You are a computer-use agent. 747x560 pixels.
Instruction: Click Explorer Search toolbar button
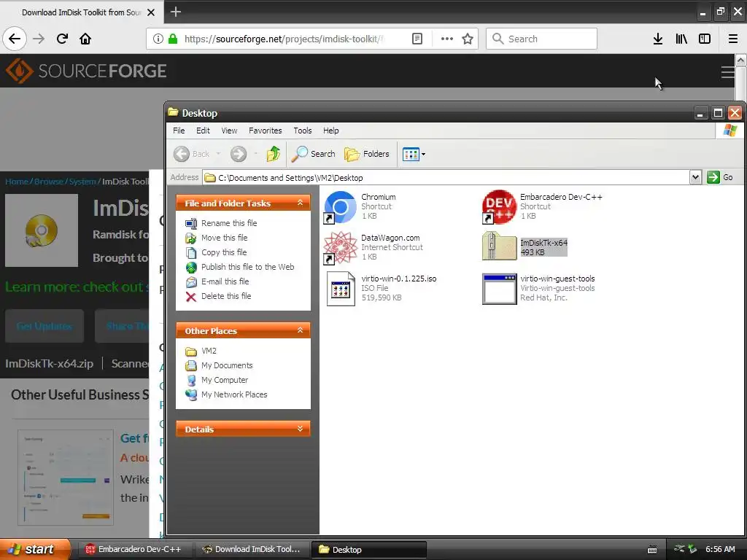coord(313,154)
